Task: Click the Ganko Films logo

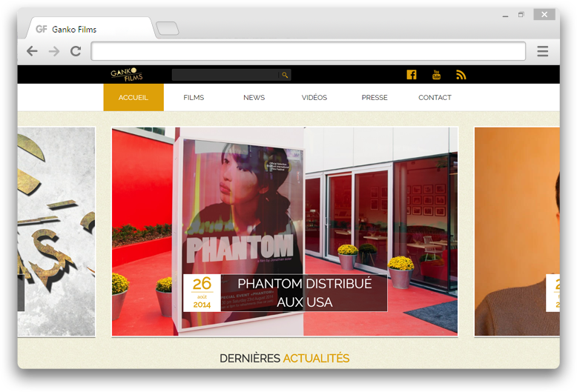Action: pos(127,75)
